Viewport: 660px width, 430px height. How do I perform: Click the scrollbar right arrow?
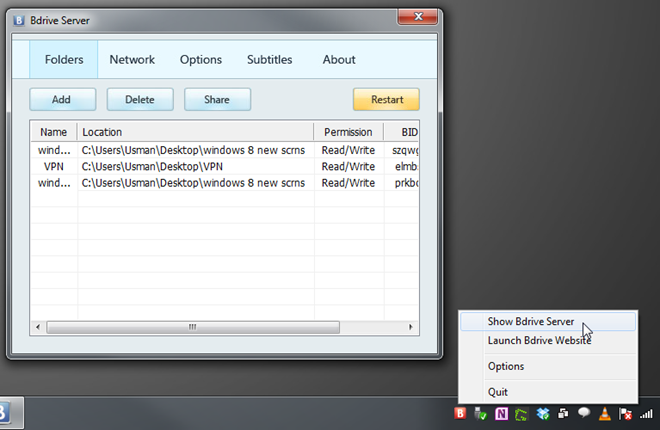411,327
